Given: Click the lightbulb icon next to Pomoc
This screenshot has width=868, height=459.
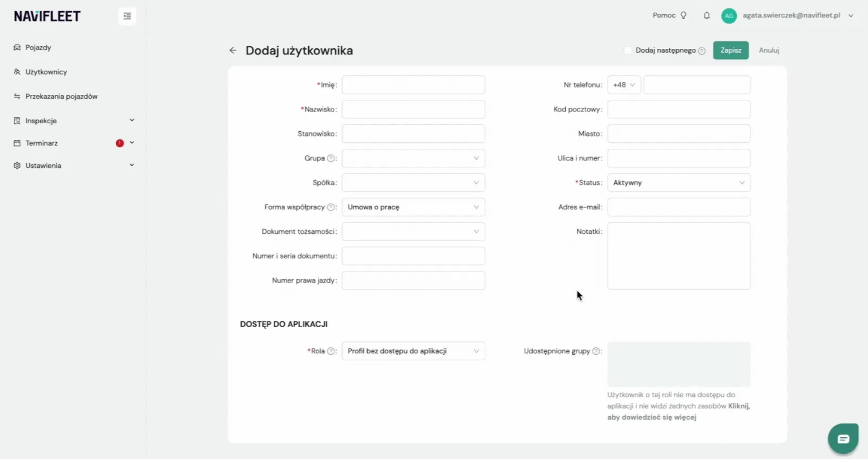Looking at the screenshot, I should [684, 15].
